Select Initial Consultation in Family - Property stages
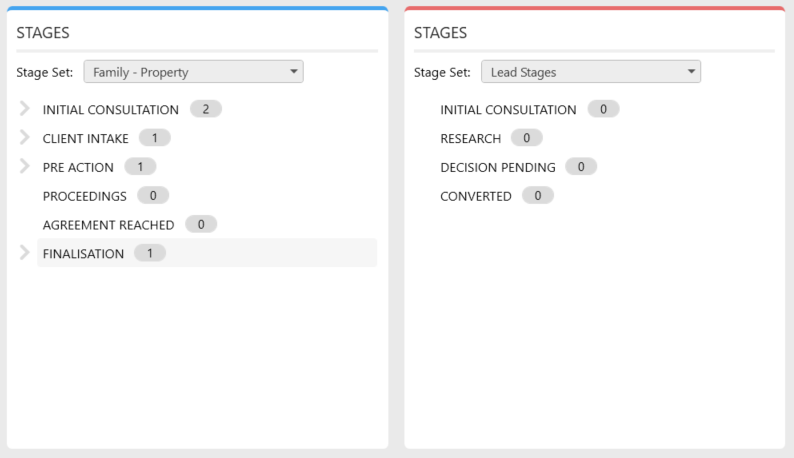The height and width of the screenshot is (458, 794). [x=110, y=109]
